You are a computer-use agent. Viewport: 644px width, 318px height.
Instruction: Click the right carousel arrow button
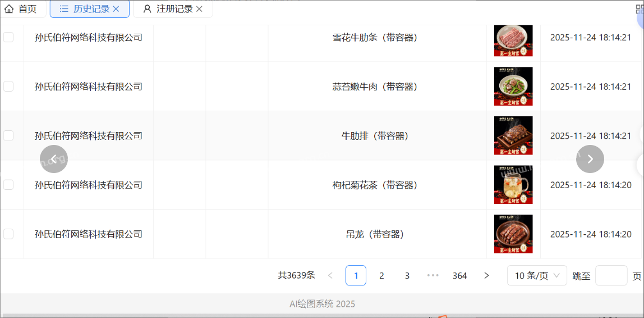click(x=590, y=159)
